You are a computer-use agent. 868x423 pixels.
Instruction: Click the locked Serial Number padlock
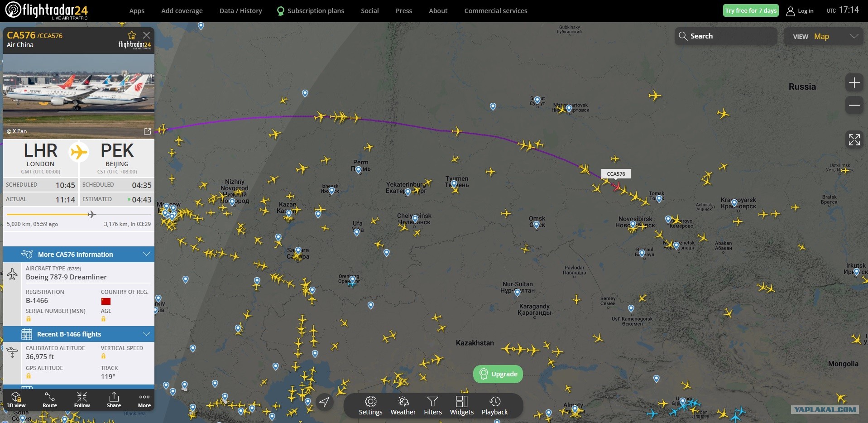[x=29, y=319]
